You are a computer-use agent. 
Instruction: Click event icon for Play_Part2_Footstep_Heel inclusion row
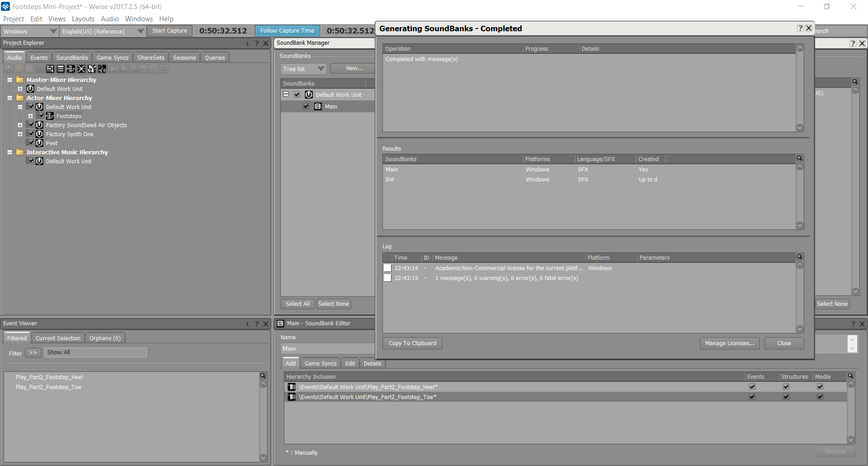292,387
